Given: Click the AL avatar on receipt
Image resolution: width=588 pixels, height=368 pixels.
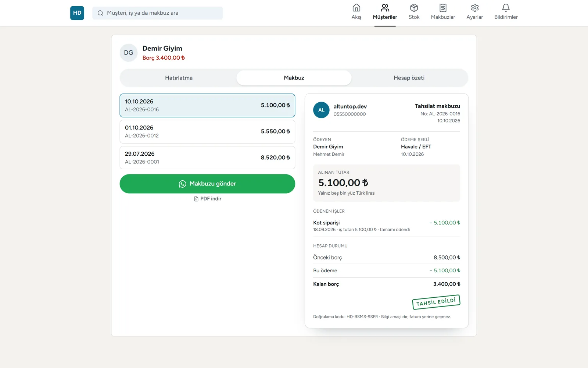Looking at the screenshot, I should pyautogui.click(x=321, y=110).
